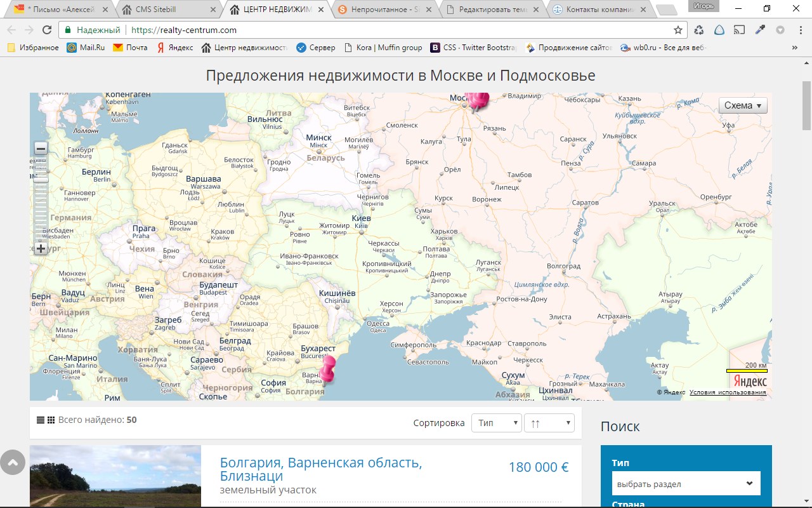
Task: Open the grey shield-arrow extension icon
Action: [780, 30]
